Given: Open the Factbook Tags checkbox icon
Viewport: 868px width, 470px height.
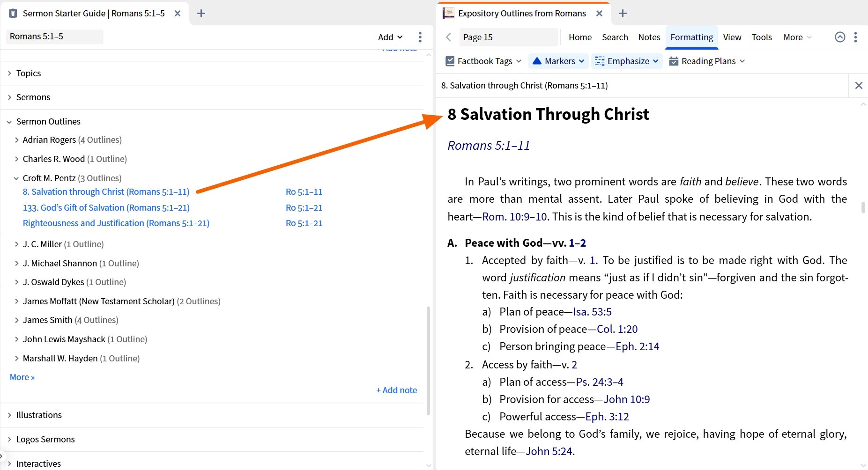Looking at the screenshot, I should 450,61.
